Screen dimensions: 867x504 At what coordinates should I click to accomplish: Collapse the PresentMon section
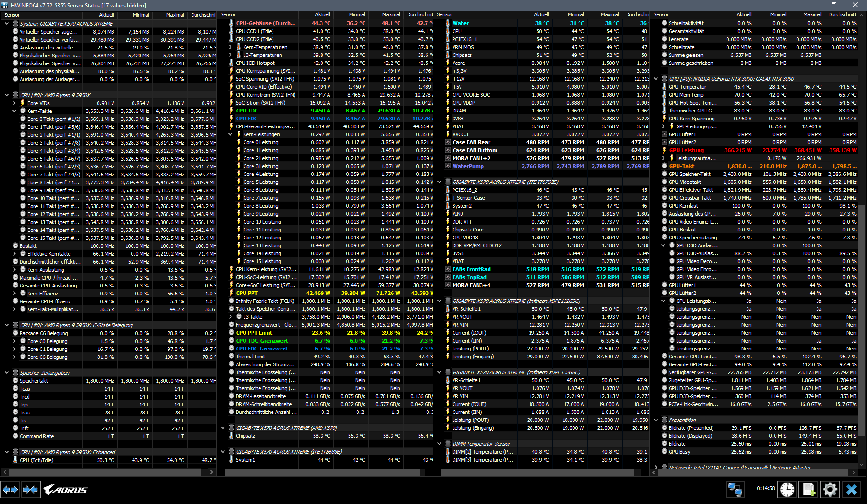tap(656, 420)
